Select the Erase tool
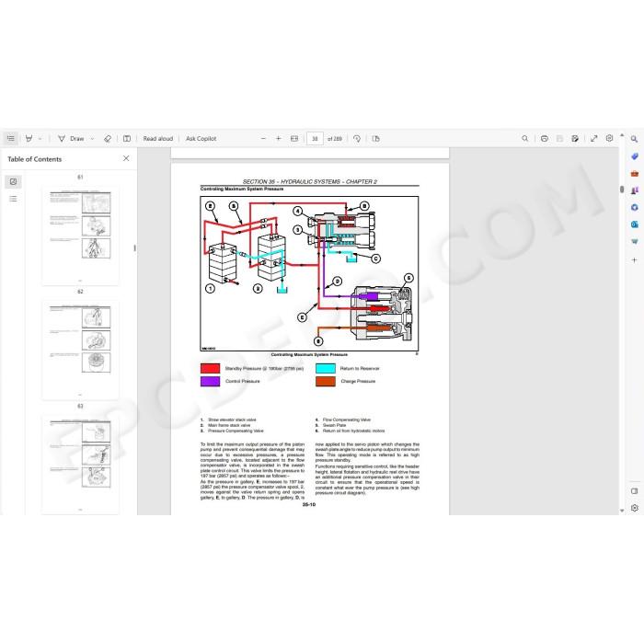The height and width of the screenshot is (644, 644). [x=108, y=138]
